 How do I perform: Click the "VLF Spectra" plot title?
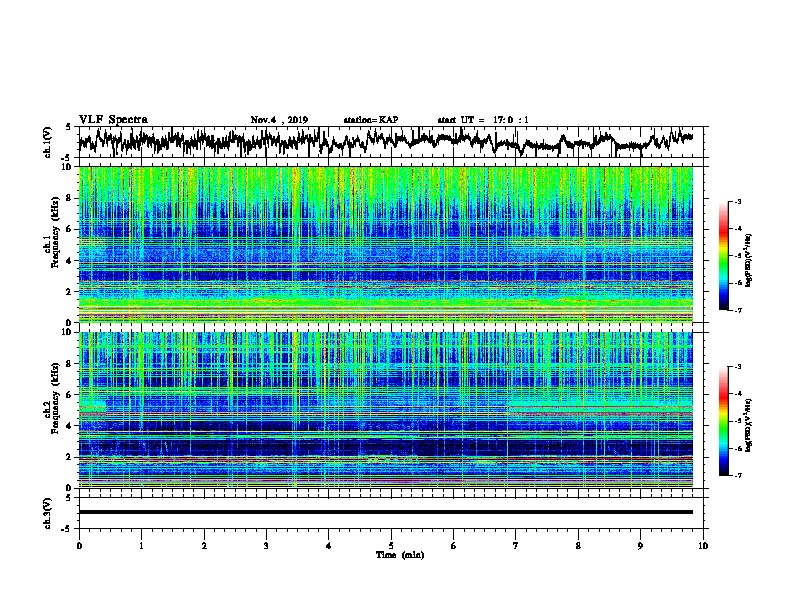[113, 120]
